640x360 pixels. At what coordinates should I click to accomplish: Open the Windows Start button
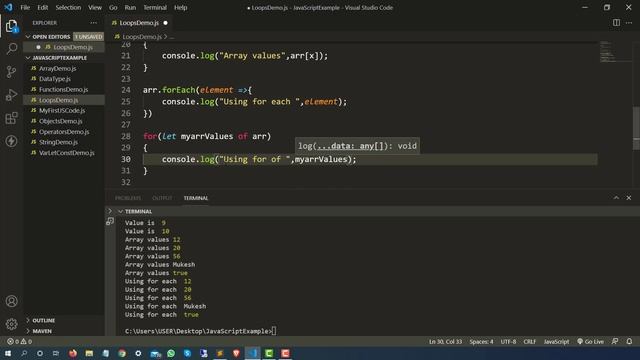pyautogui.click(x=8, y=353)
